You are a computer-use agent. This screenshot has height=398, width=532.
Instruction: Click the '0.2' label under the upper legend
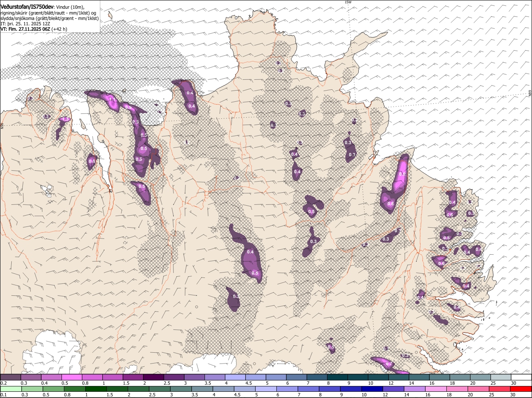pyautogui.click(x=3, y=383)
